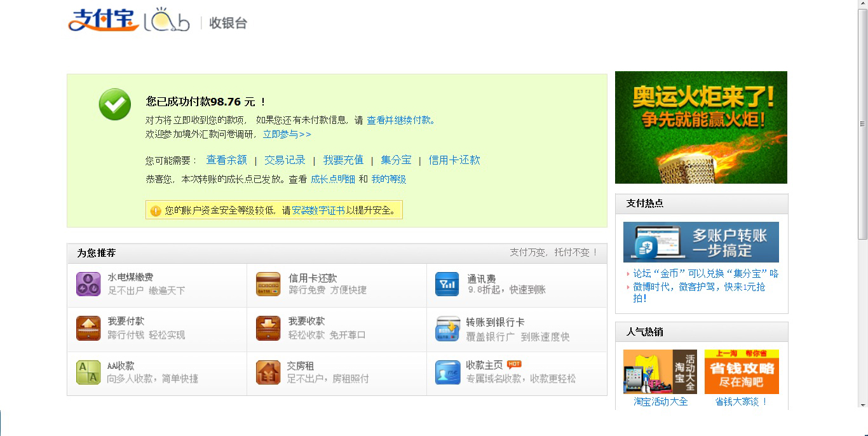Click the 交房租 title text

[x=301, y=365]
